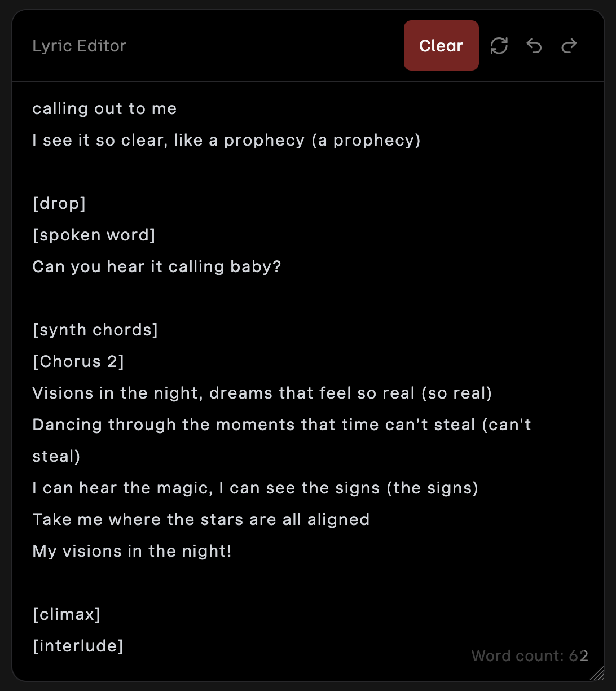Click the [Chorus 2] section tag
This screenshot has width=616, height=691.
[x=78, y=361]
